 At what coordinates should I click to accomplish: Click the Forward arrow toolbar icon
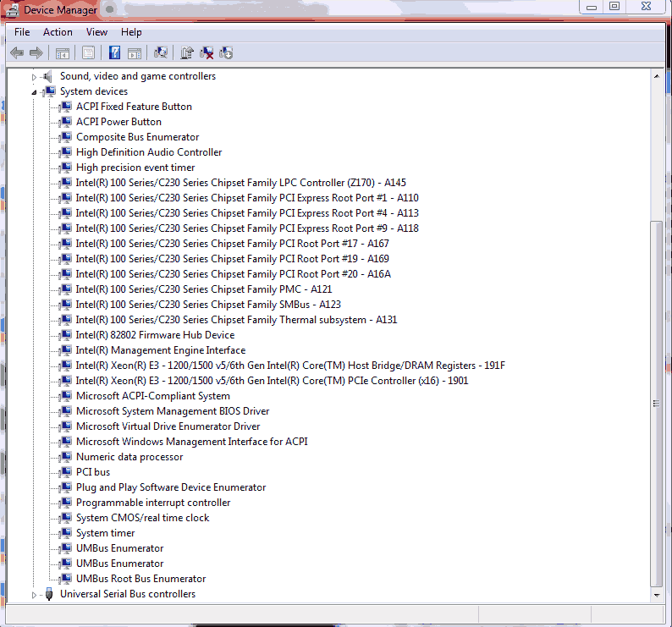[x=36, y=53]
